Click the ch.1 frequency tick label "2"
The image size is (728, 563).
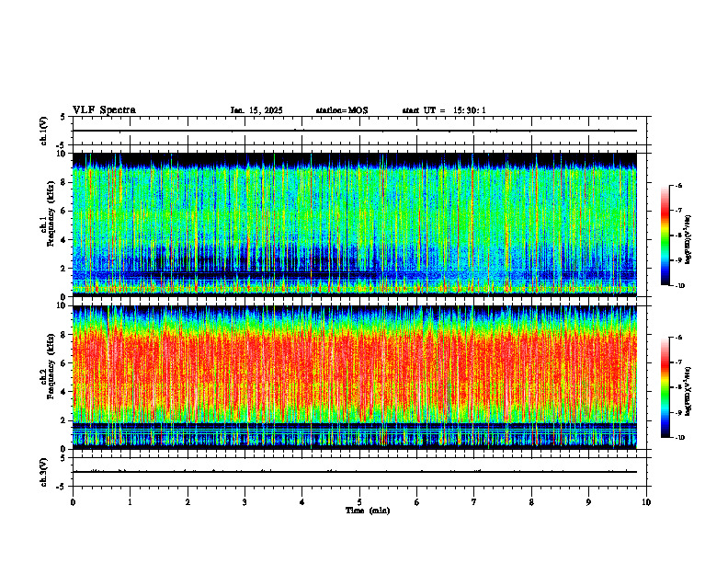[x=64, y=268]
